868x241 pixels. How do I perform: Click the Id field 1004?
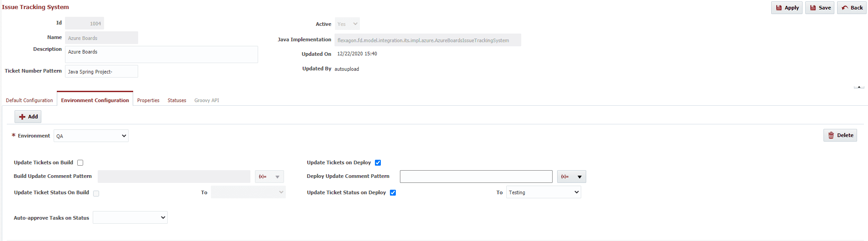coord(85,23)
